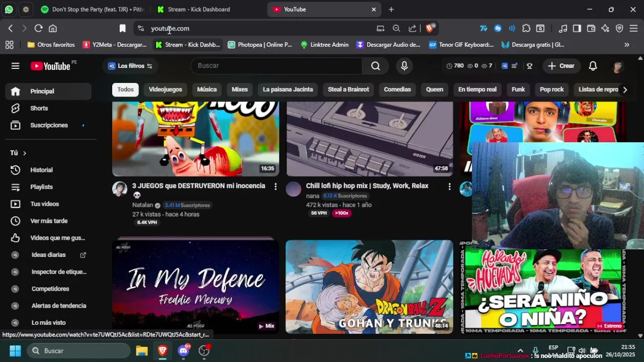Open Brave Wallet icon
Screen dimensions: 644x362
[x=591, y=29]
